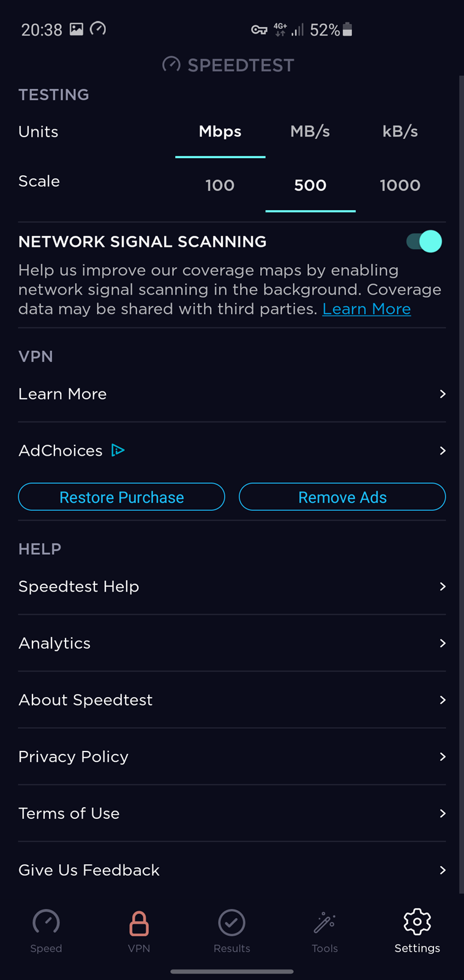
Task: Tap the VPN lock icon
Action: pyautogui.click(x=139, y=923)
